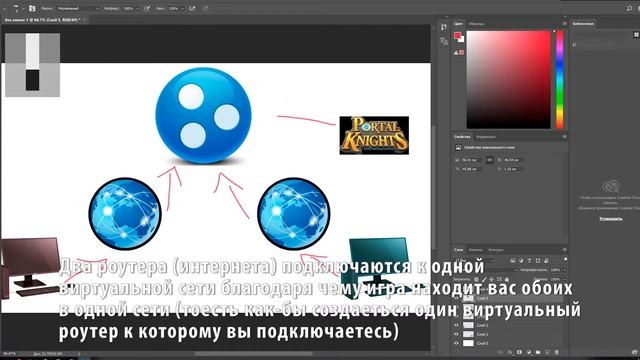Lock layer position icon

(491, 280)
